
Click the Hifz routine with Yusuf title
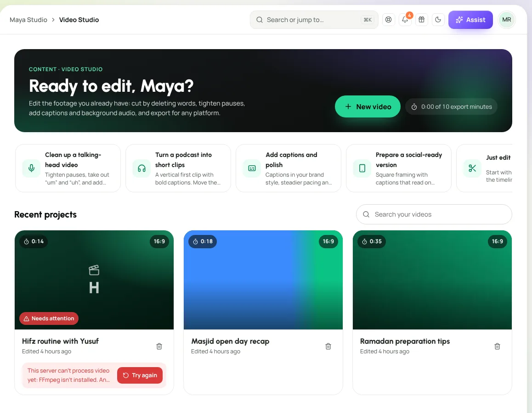point(60,341)
